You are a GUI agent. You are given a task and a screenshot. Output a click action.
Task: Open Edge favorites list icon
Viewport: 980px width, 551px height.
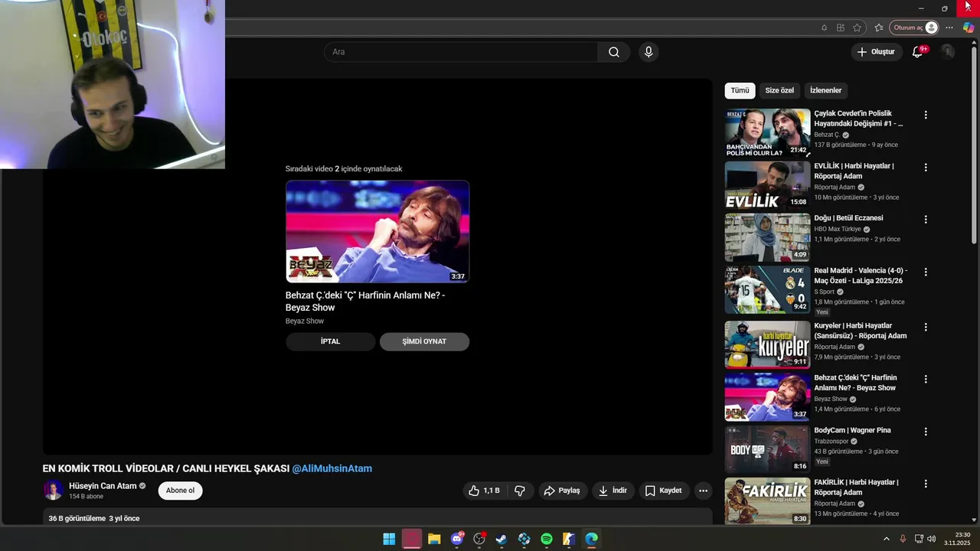(x=879, y=28)
